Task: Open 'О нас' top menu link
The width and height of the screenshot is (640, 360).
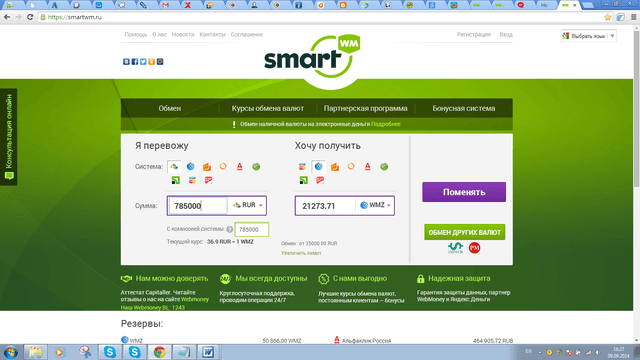Action: point(160,34)
